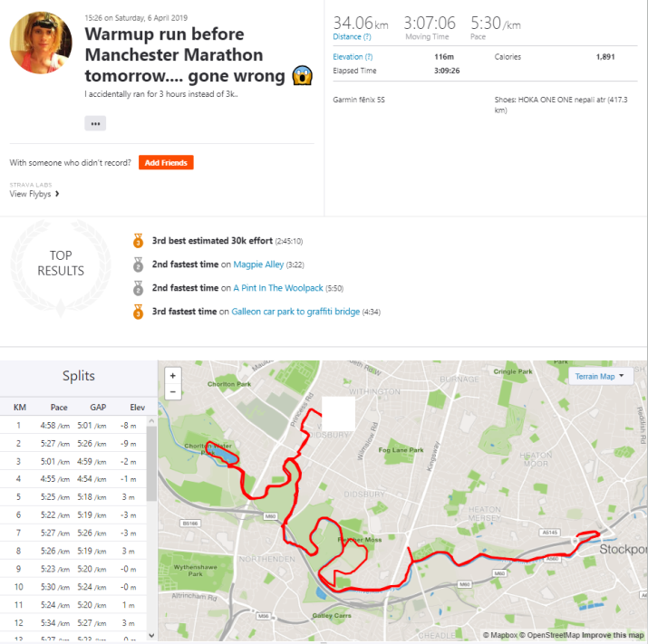Open the Distance help link

click(352, 37)
